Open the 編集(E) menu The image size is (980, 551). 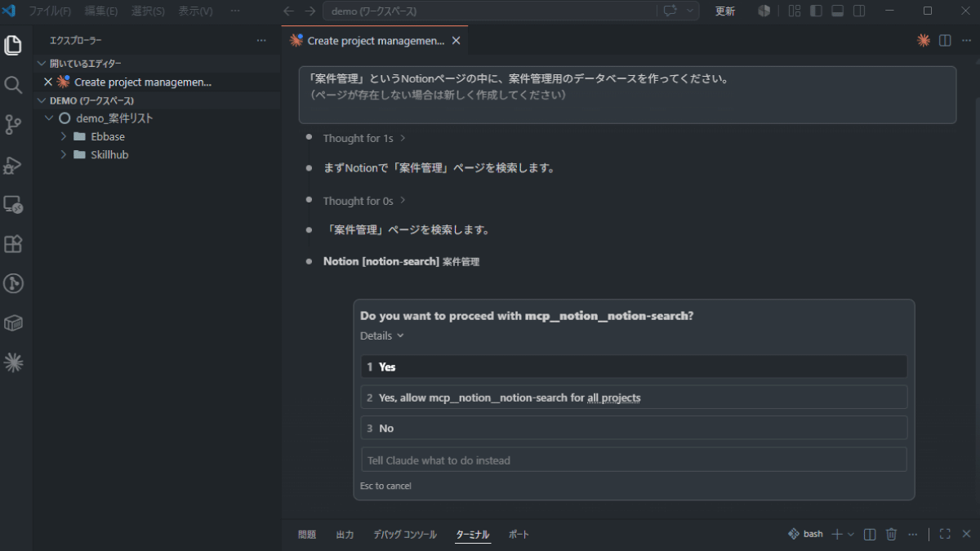(101, 11)
